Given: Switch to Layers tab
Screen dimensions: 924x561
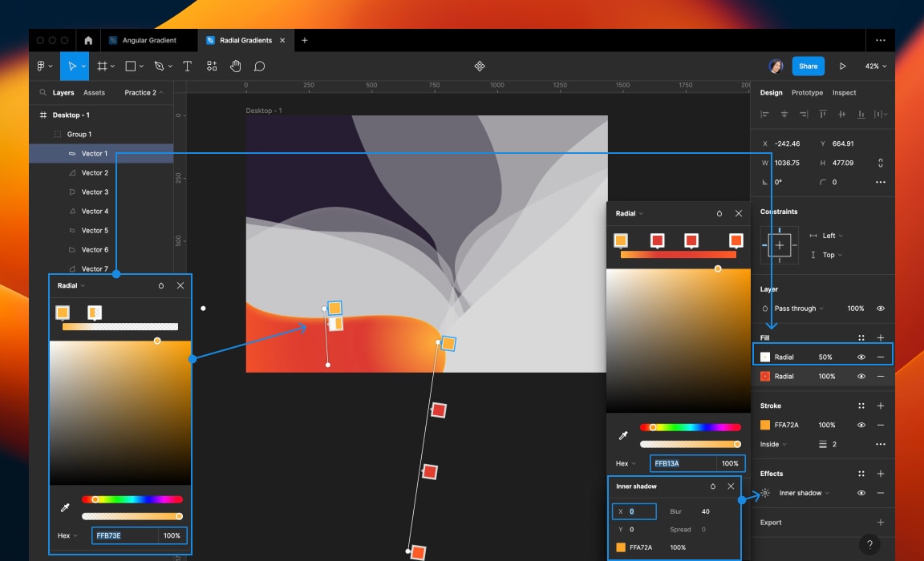Looking at the screenshot, I should pos(63,92).
